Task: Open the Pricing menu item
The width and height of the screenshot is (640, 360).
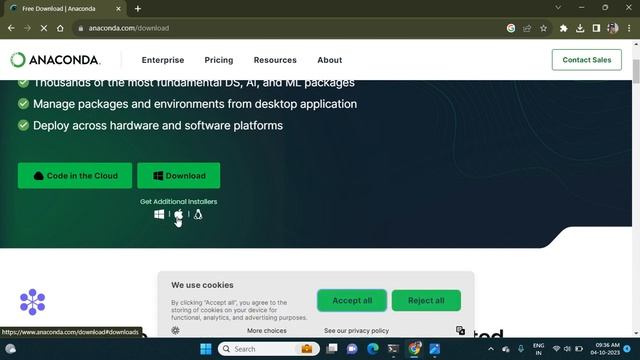Action: pos(219,60)
